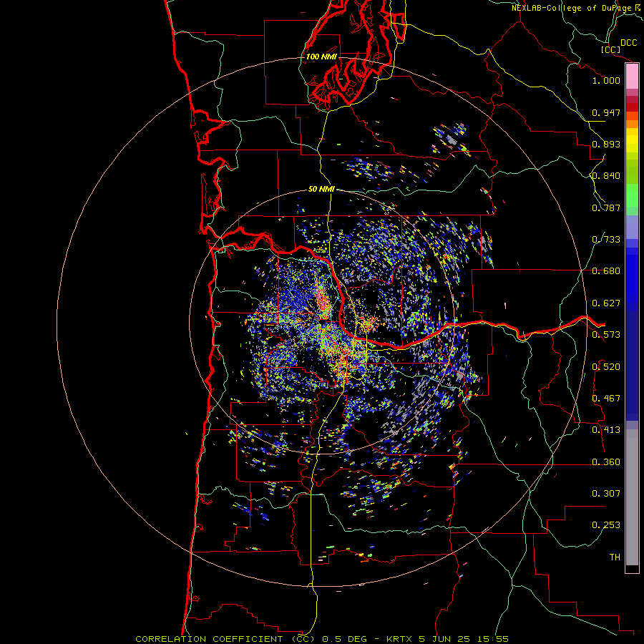
Task: Select the 0.360 legend value
Action: pos(606,462)
